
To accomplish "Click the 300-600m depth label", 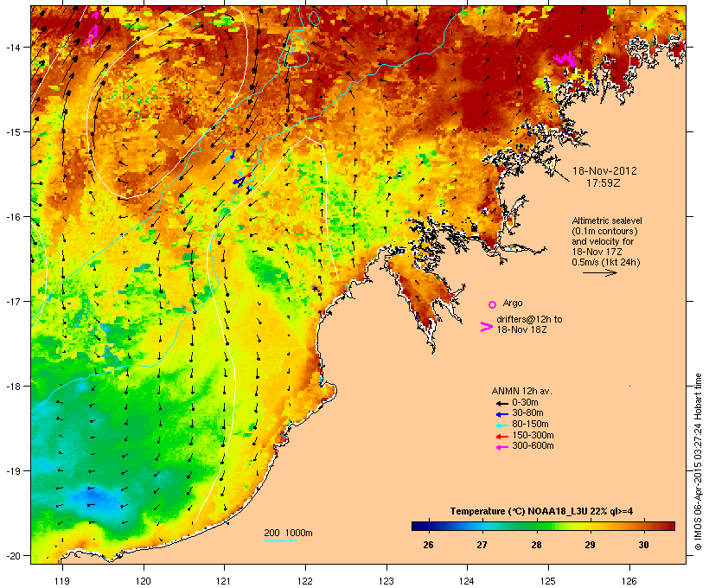I will pyautogui.click(x=533, y=446).
